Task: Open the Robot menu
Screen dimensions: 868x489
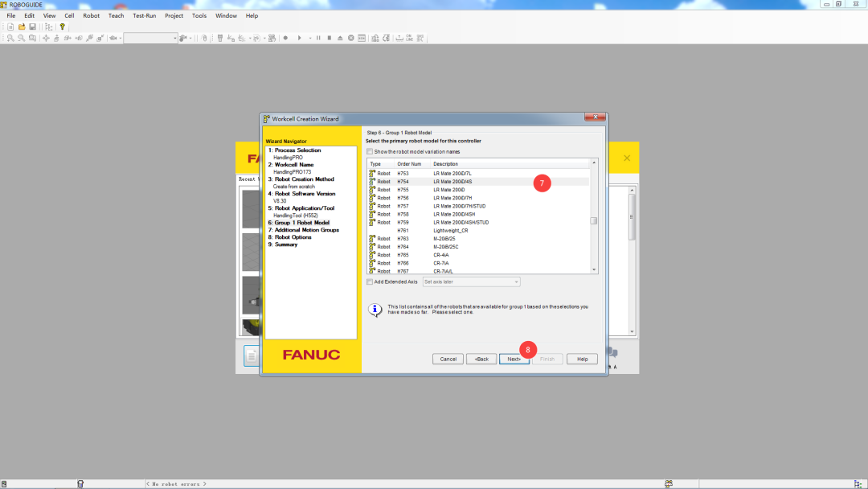Action: [92, 15]
